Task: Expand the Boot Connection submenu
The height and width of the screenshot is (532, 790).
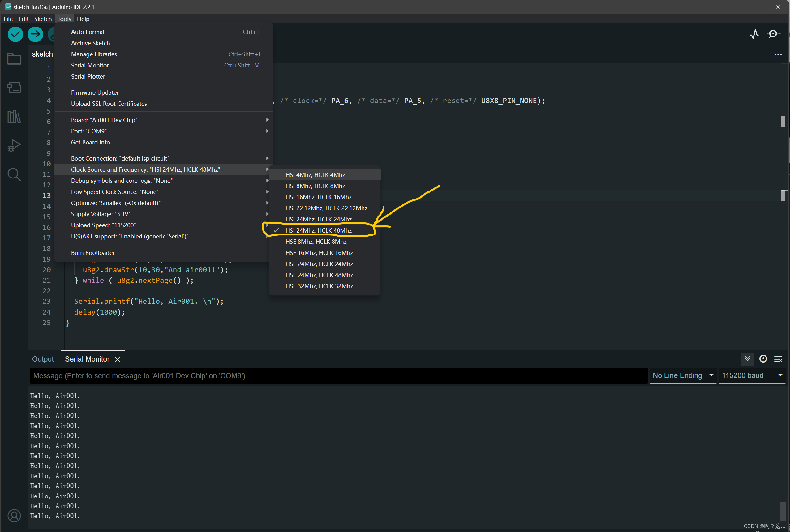Action: pyautogui.click(x=164, y=158)
